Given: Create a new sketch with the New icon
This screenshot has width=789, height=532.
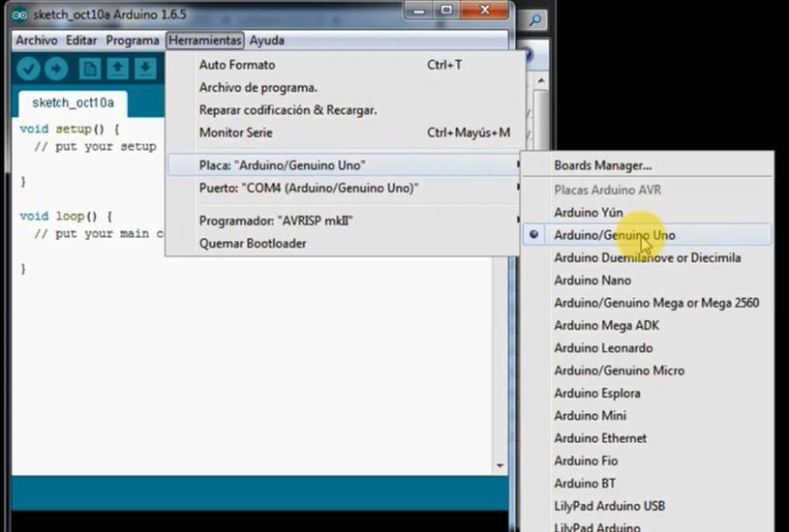Looking at the screenshot, I should tap(90, 69).
